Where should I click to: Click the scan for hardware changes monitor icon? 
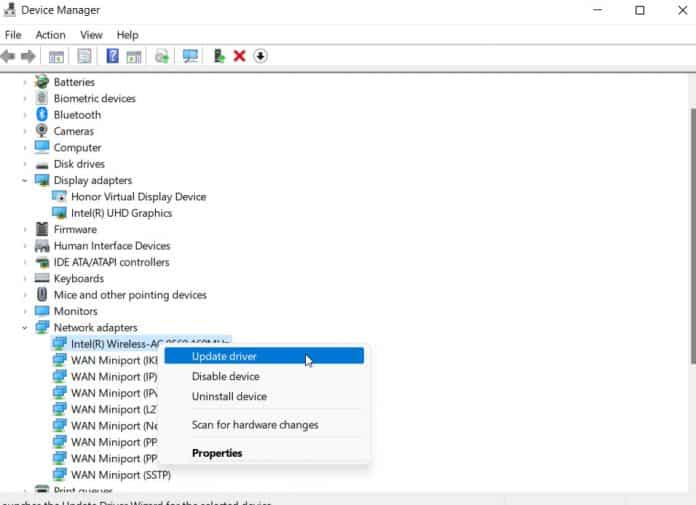pyautogui.click(x=190, y=56)
